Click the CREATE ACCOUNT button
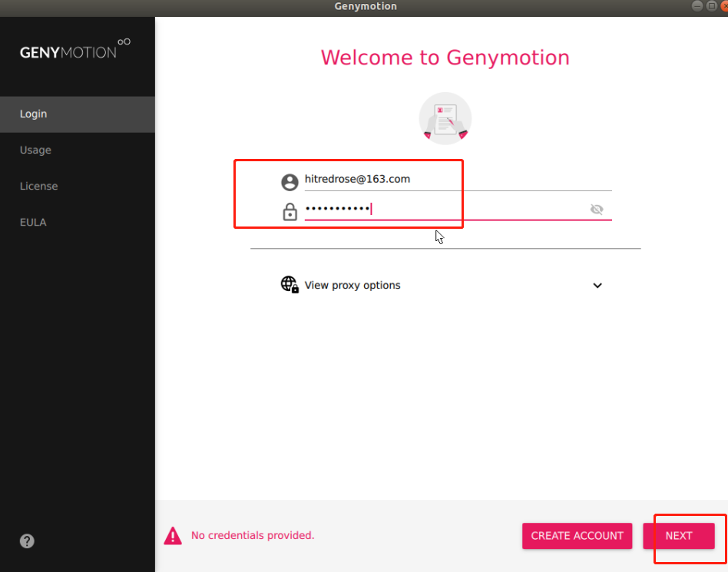The width and height of the screenshot is (728, 572). pyautogui.click(x=577, y=536)
